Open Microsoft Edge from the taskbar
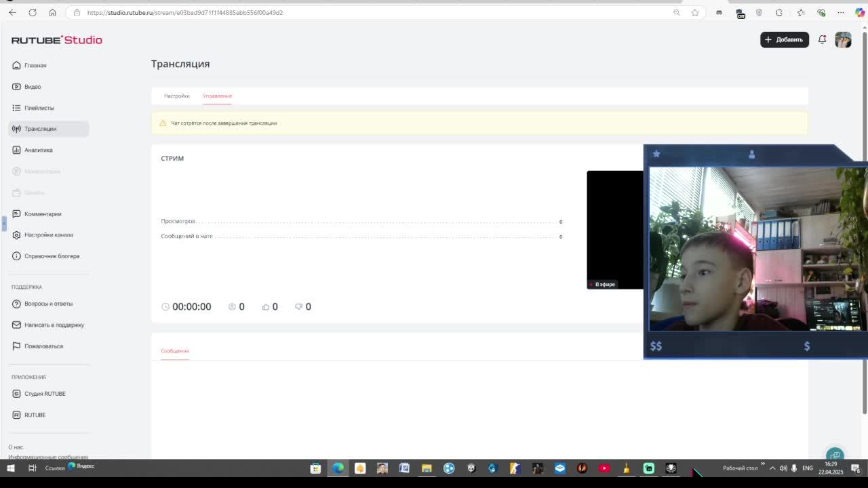The image size is (868, 488). [x=338, y=468]
